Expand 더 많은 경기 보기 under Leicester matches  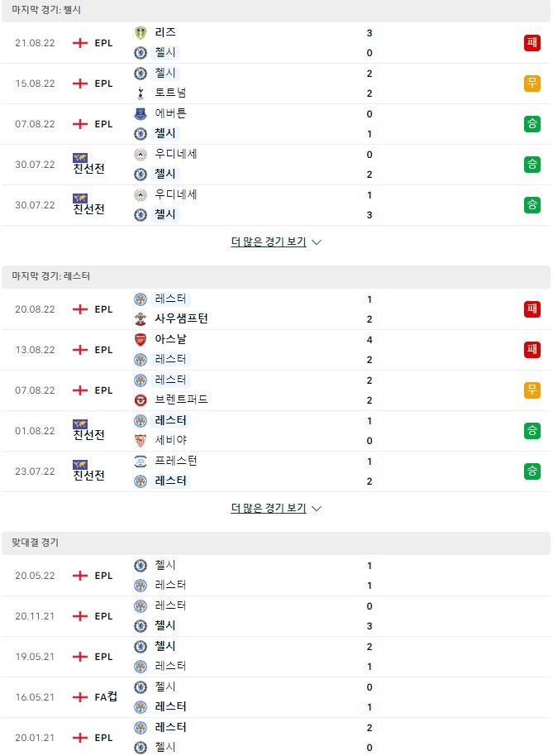[269, 508]
